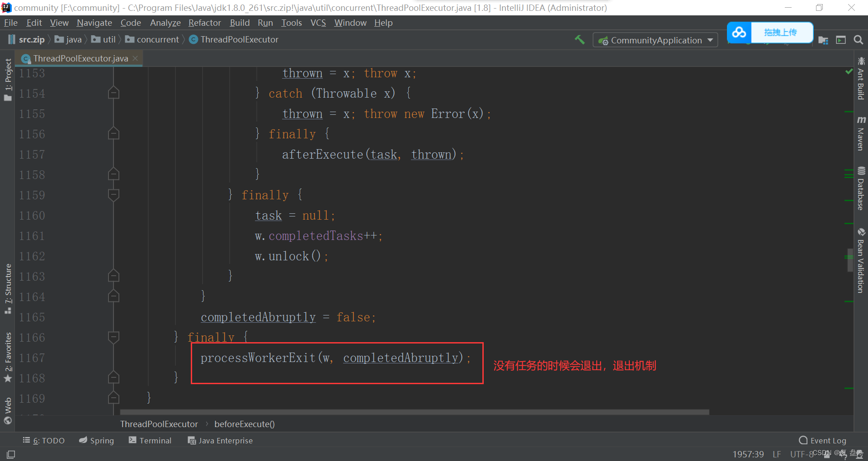Open the Java Enterprise tool window

(x=220, y=441)
